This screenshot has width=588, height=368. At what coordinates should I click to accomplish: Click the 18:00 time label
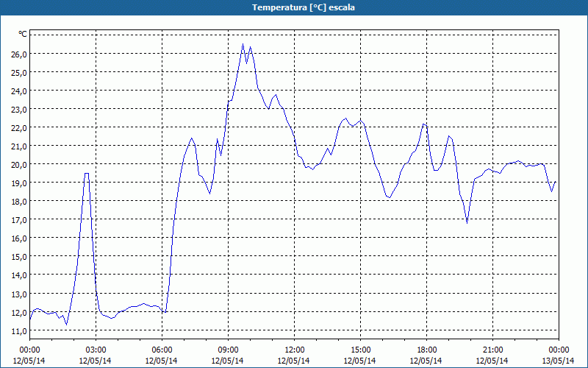point(426,350)
